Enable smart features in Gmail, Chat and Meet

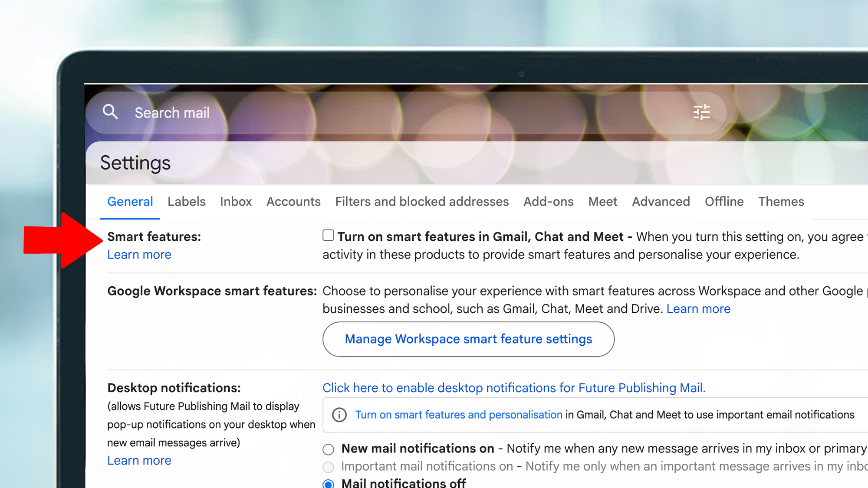328,236
